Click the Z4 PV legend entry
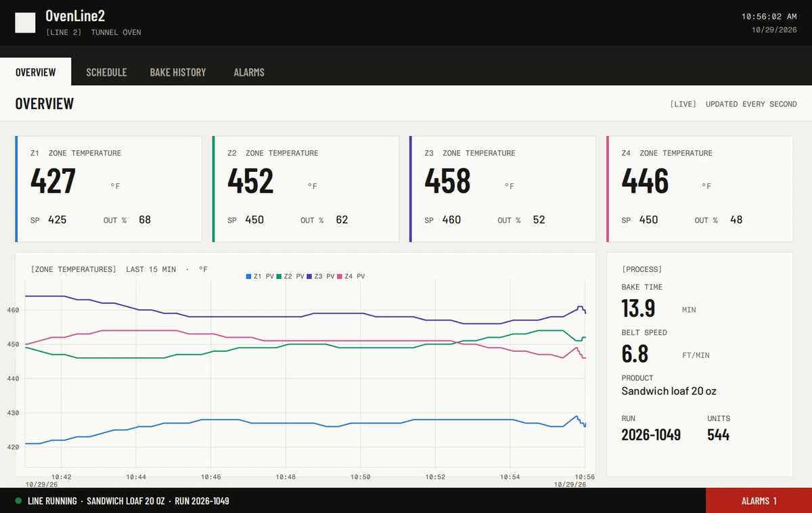Screen dimensions: 812x513 (x=351, y=276)
